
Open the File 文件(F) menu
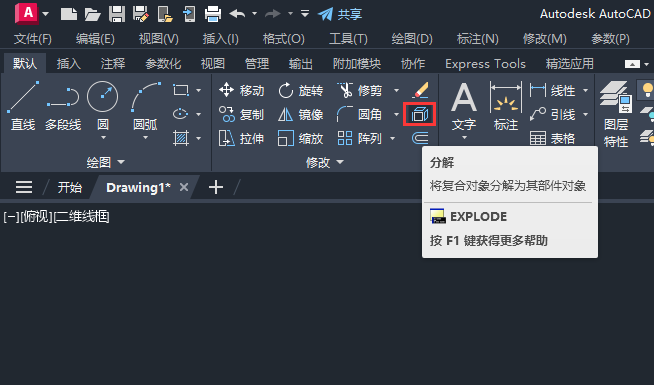tap(33, 39)
